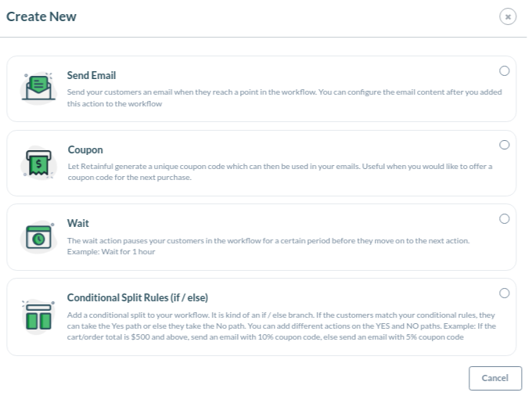Select the Coupon radio button

pyautogui.click(x=504, y=145)
